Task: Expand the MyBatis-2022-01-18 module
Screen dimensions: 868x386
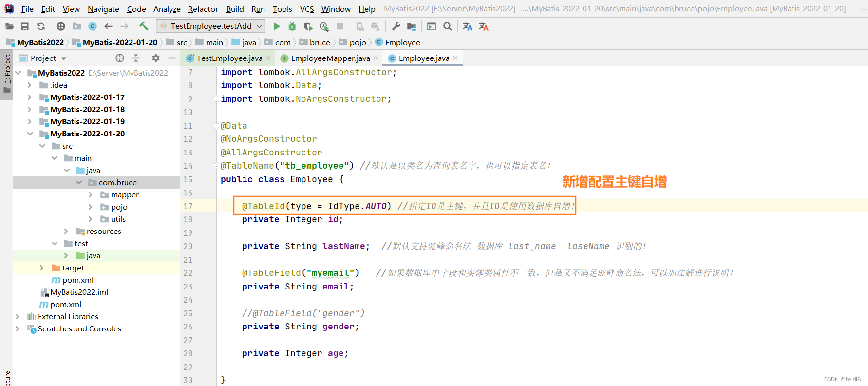Action: point(29,109)
